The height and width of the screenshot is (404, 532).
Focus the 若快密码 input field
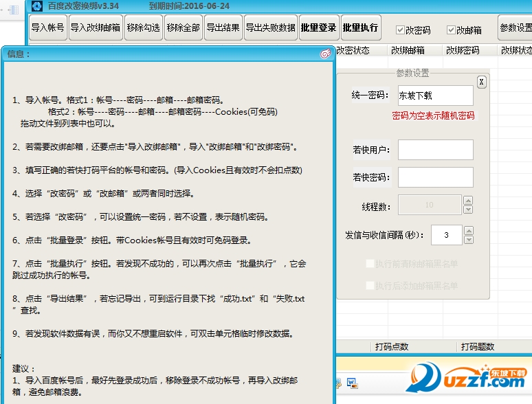tap(436, 177)
